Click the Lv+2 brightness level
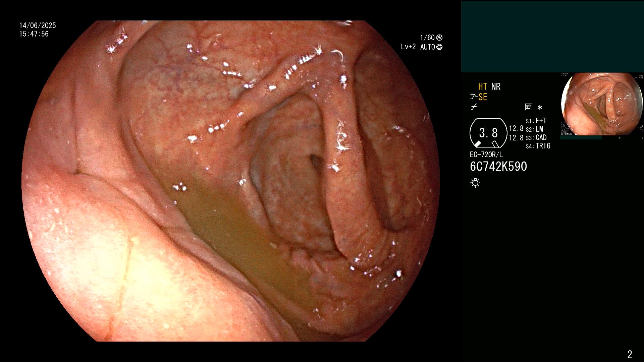This screenshot has height=362, width=644. pos(408,47)
